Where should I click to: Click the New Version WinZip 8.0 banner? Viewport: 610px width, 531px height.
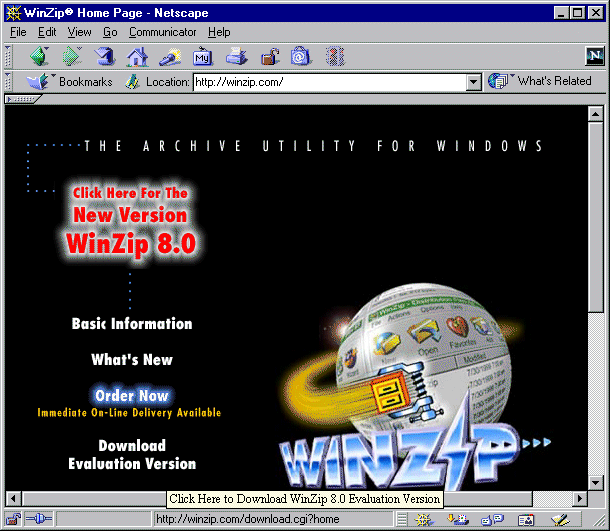(x=131, y=222)
